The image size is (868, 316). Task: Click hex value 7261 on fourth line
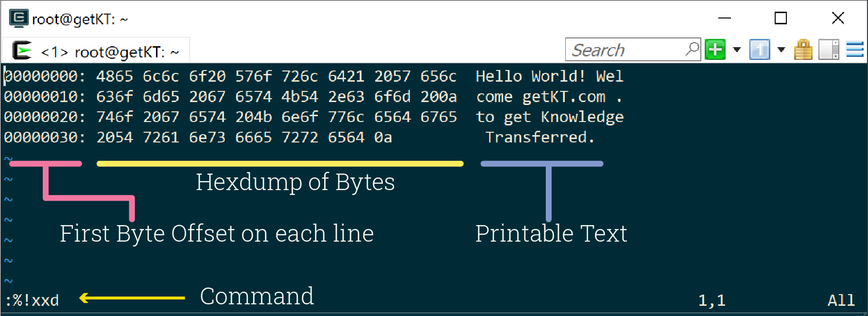[x=161, y=138]
